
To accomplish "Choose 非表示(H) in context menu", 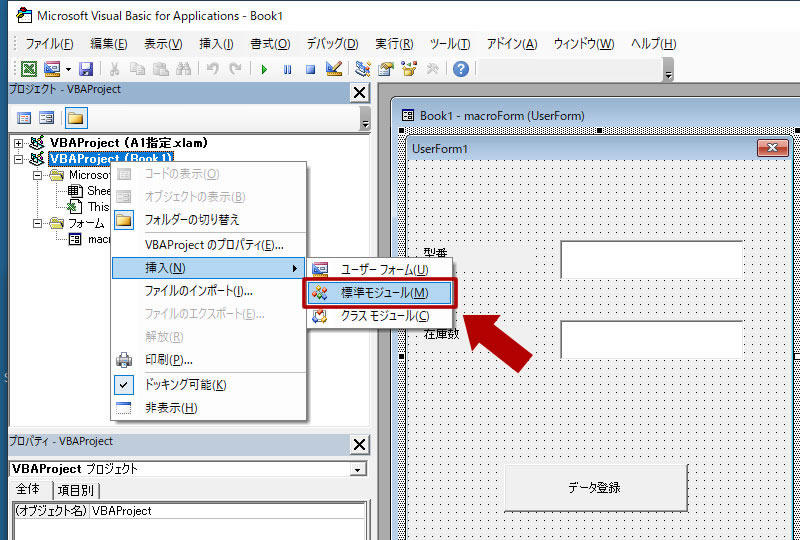I will pyautogui.click(x=208, y=408).
